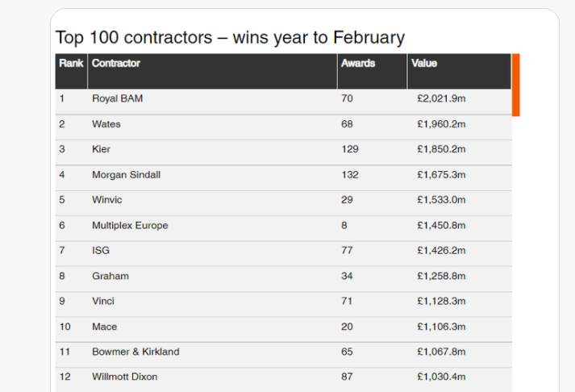Click the 132 awards cell

350,175
